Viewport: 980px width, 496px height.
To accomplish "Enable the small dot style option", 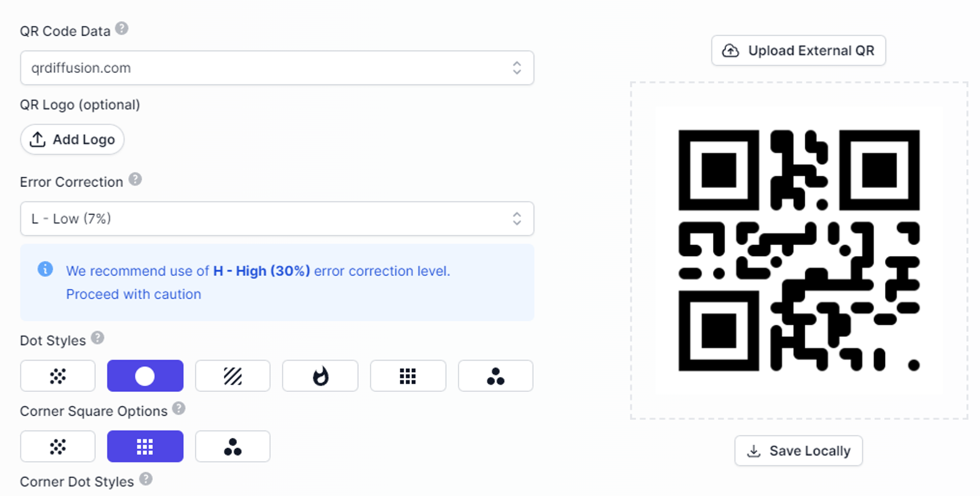I will click(58, 375).
